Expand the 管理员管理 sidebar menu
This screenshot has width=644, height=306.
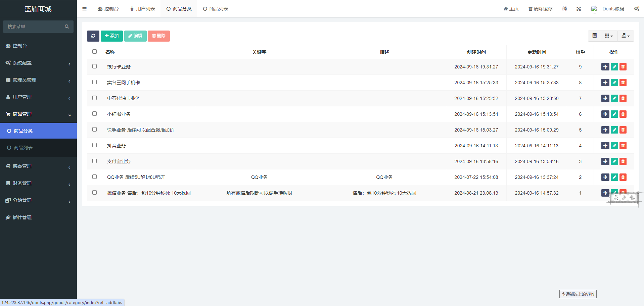pyautogui.click(x=38, y=80)
